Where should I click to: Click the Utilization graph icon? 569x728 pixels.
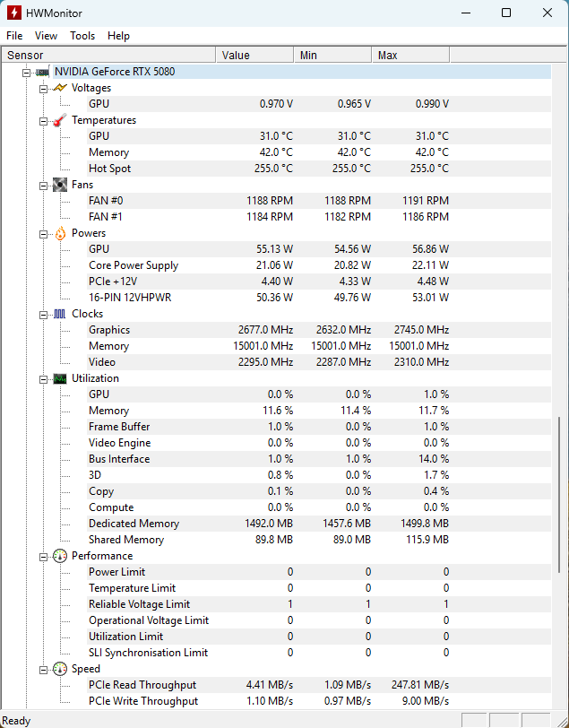[60, 378]
